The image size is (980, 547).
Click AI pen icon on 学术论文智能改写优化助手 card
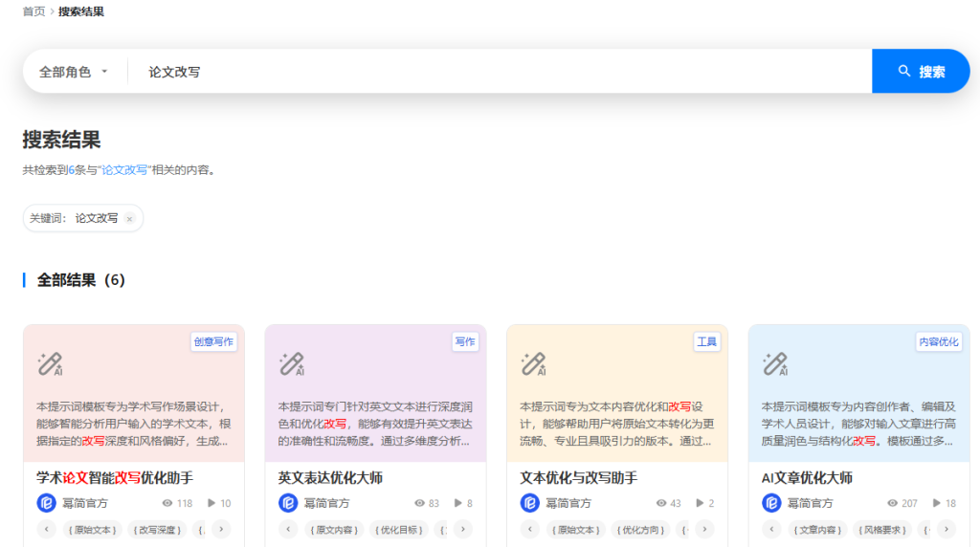coord(50,364)
